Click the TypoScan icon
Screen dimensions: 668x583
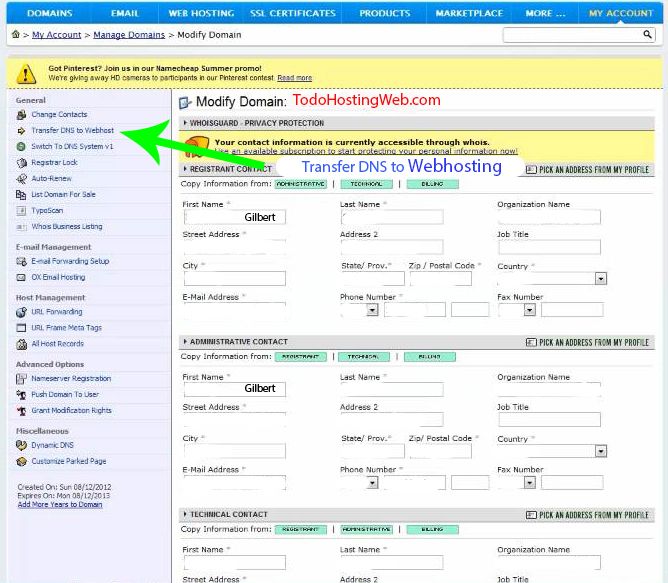[x=21, y=211]
